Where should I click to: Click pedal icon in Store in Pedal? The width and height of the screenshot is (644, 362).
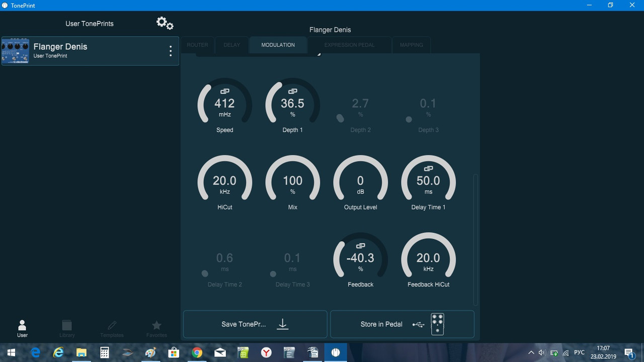click(x=438, y=324)
